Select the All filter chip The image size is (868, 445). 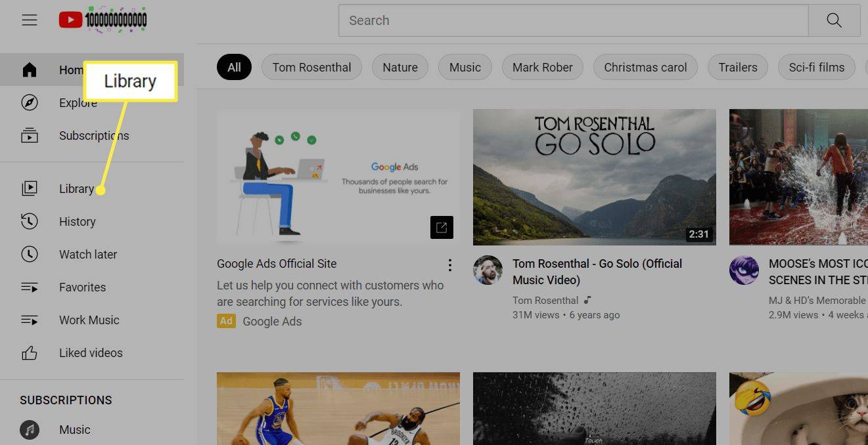[235, 67]
